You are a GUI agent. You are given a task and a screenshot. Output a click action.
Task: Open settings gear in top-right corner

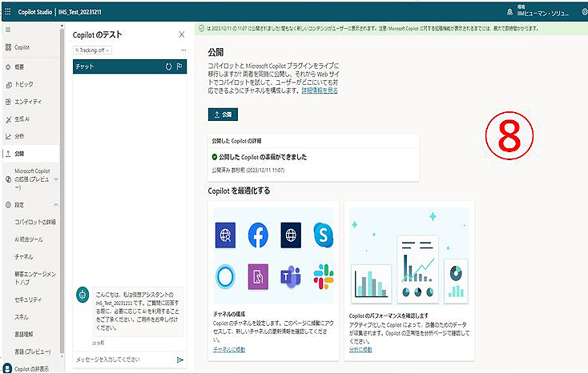click(x=584, y=12)
